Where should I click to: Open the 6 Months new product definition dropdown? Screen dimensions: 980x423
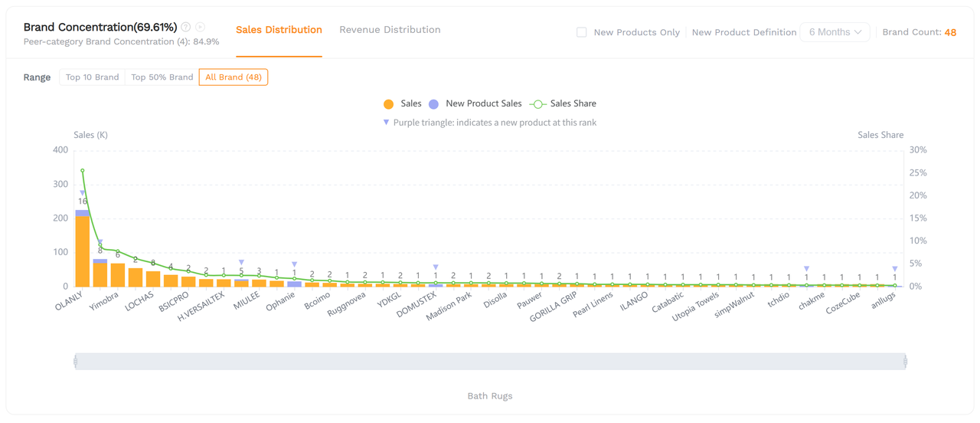pyautogui.click(x=835, y=32)
